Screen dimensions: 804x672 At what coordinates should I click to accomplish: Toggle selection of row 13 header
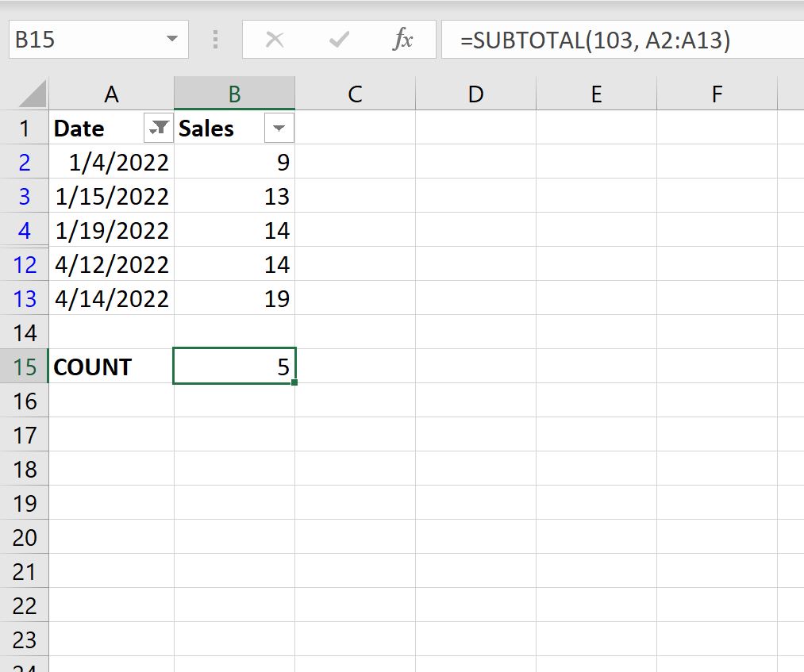[x=25, y=299]
